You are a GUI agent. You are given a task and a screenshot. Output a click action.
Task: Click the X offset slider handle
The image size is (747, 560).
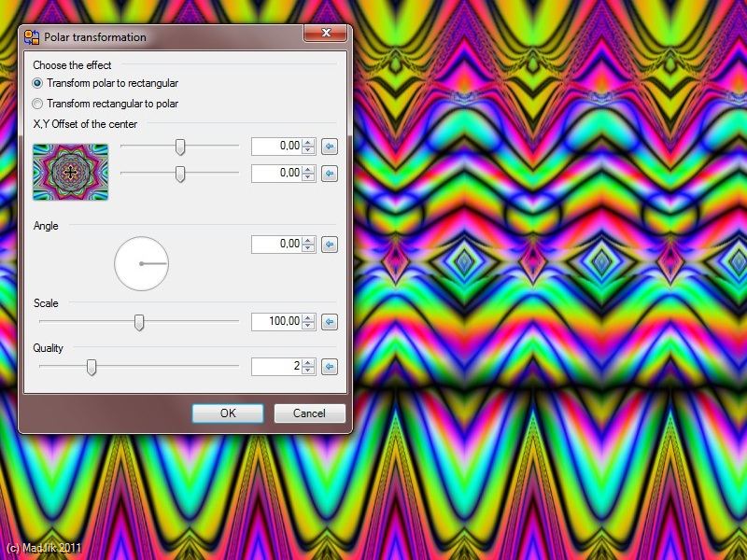[180, 147]
